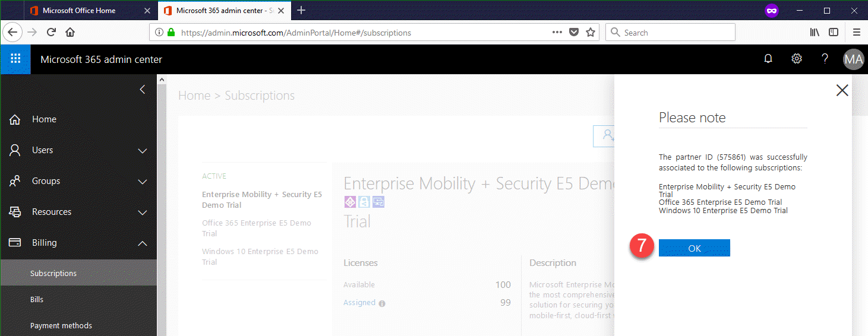This screenshot has height=336, width=868.
Task: Select Enterprise Mobility + Security E5 subscription
Action: point(262,199)
